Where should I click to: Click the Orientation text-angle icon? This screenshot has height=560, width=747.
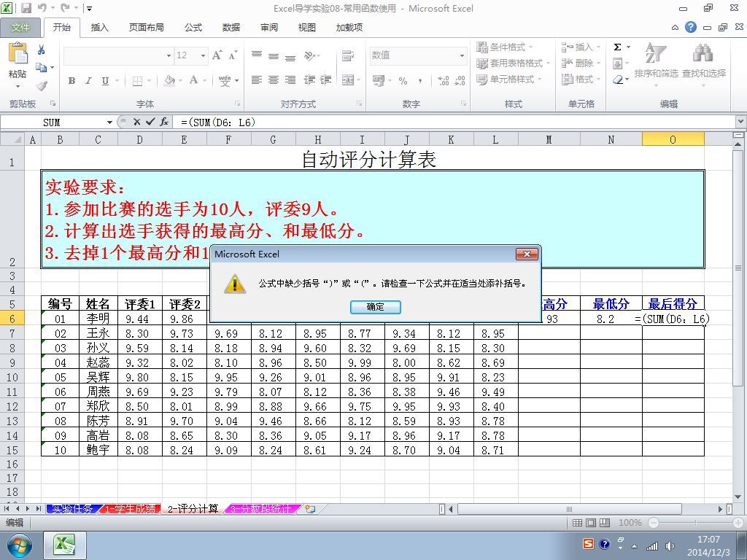tap(309, 55)
